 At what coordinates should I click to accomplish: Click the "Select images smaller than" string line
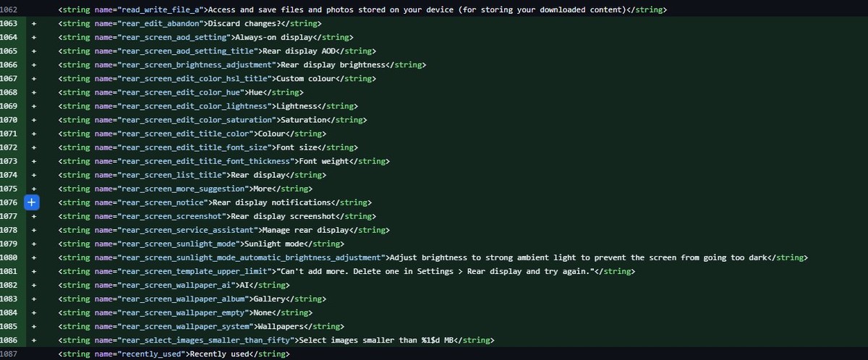(x=276, y=340)
